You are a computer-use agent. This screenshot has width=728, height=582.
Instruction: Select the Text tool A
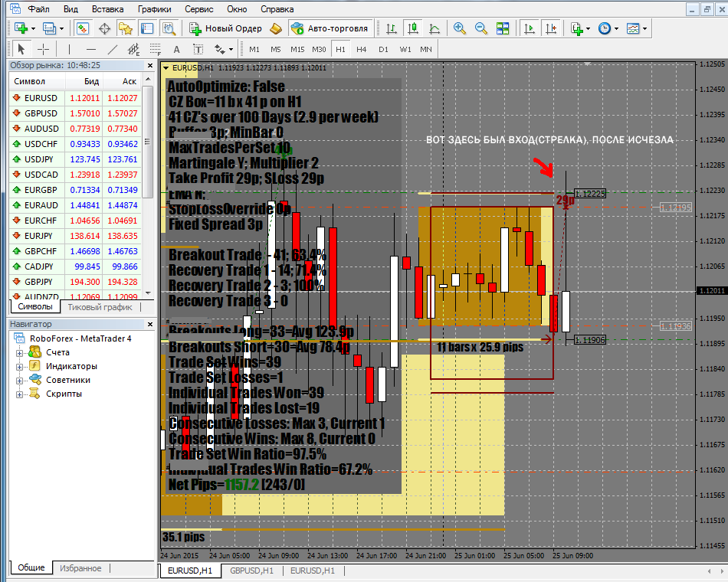[x=176, y=49]
